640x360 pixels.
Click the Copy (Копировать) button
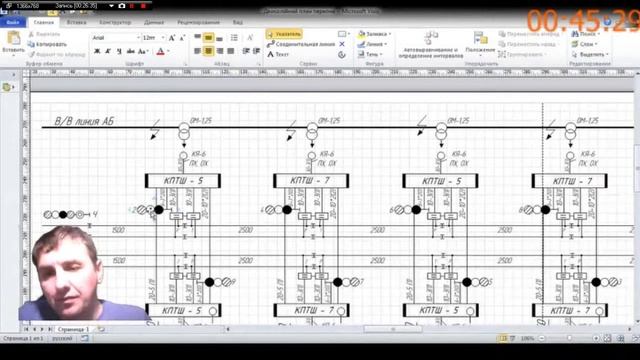pos(47,44)
